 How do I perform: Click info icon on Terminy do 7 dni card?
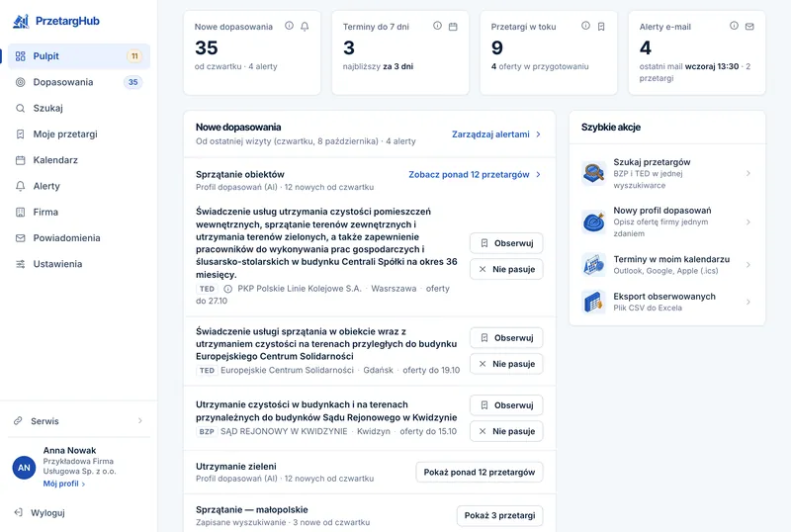pos(437,26)
